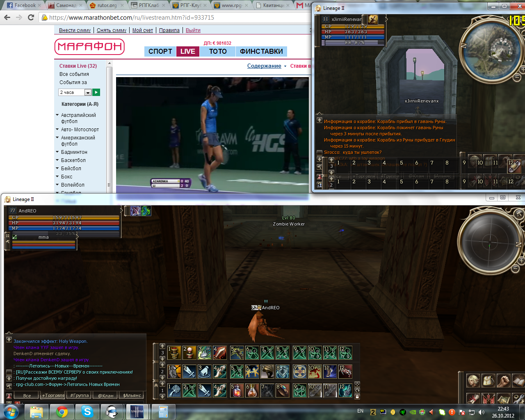Page up shortcut bar row 3
525x420 pixels.
pyautogui.click(x=162, y=347)
